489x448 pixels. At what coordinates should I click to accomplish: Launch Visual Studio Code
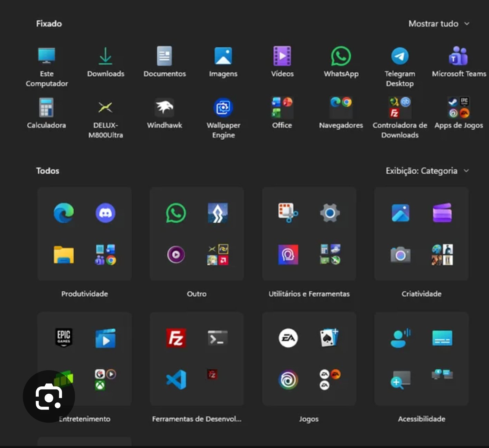176,380
